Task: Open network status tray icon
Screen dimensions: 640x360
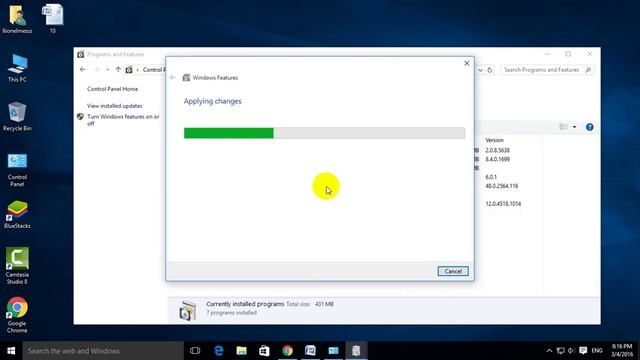Action: pyautogui.click(x=561, y=351)
